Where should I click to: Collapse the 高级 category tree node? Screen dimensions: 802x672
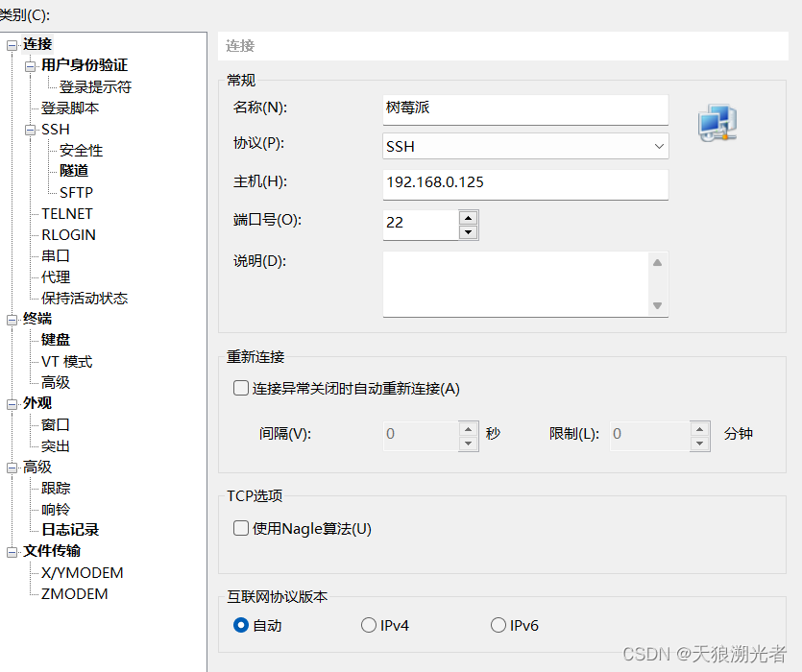[x=12, y=468]
